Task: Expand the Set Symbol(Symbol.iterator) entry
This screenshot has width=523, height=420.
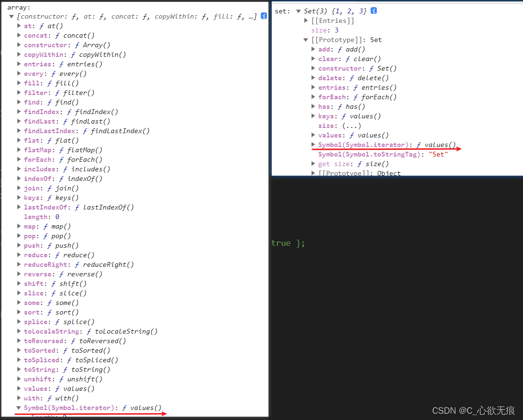Action: click(x=313, y=145)
